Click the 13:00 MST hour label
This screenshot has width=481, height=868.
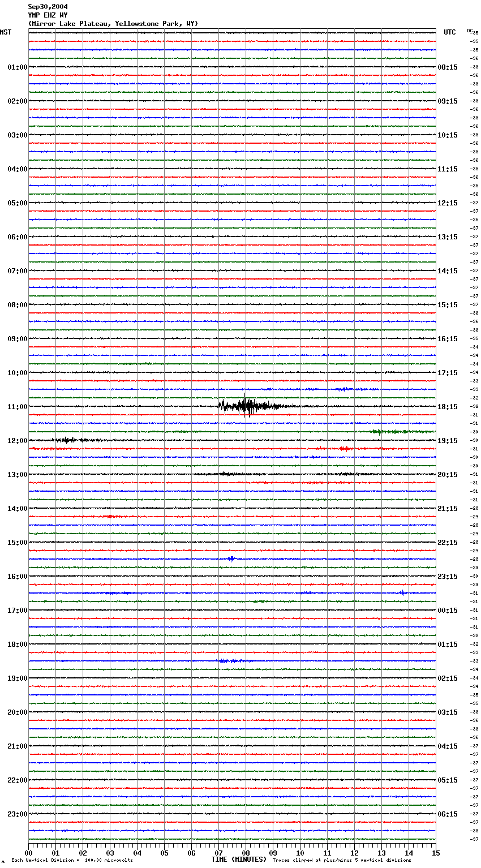pyautogui.click(x=17, y=475)
